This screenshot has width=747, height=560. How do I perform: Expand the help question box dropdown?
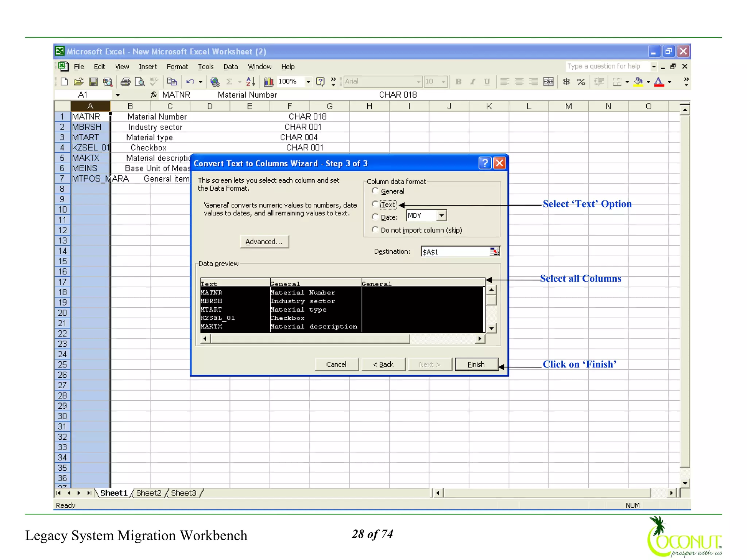point(654,66)
